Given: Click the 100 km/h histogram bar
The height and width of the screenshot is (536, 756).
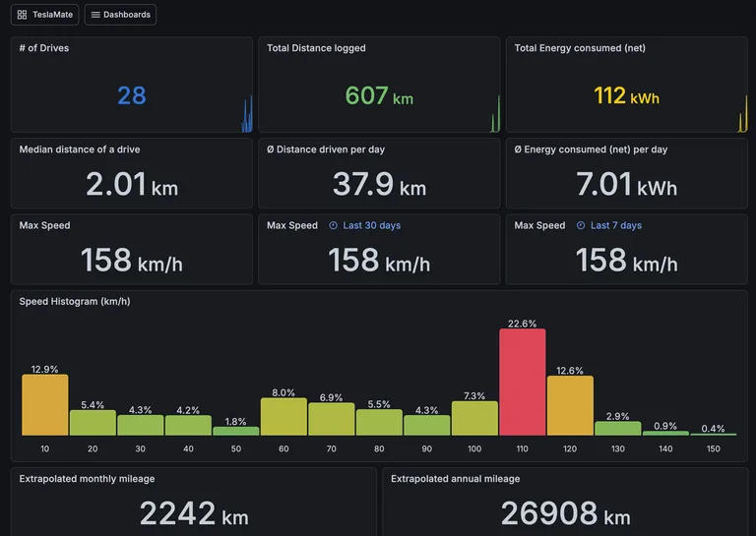Looking at the screenshot, I should [x=474, y=419].
